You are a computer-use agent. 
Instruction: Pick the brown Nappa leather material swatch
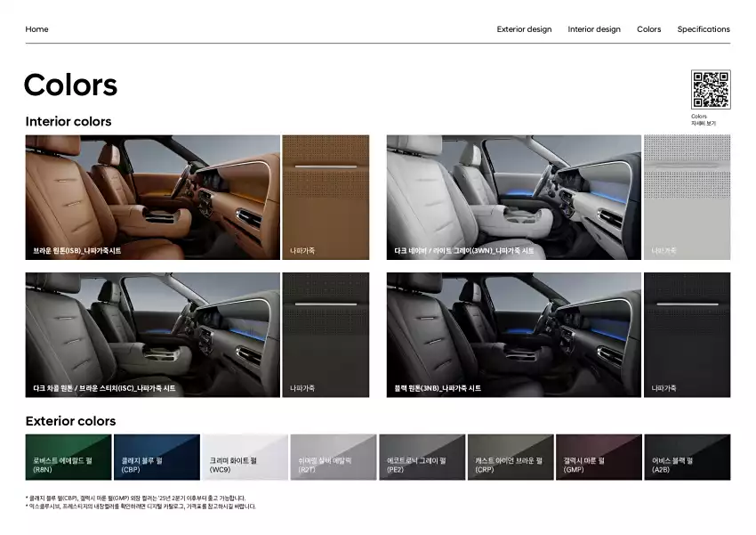(326, 198)
